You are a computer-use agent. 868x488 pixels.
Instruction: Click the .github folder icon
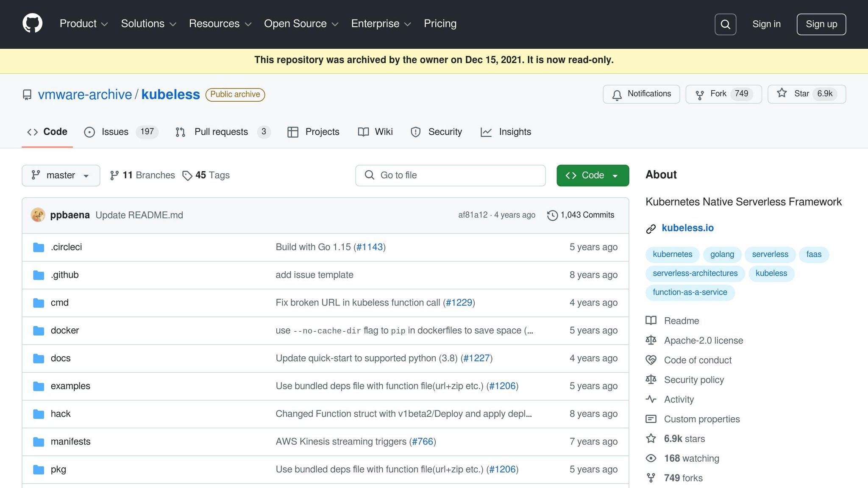tap(39, 275)
